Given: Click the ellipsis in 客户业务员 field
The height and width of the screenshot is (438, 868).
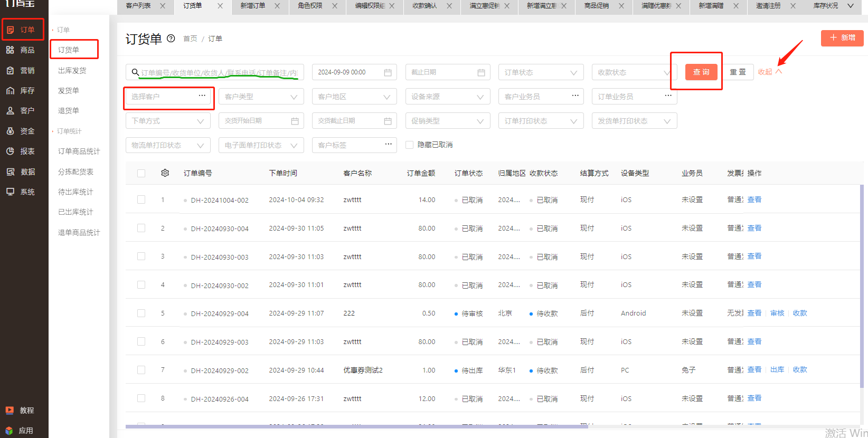Looking at the screenshot, I should coord(575,96).
